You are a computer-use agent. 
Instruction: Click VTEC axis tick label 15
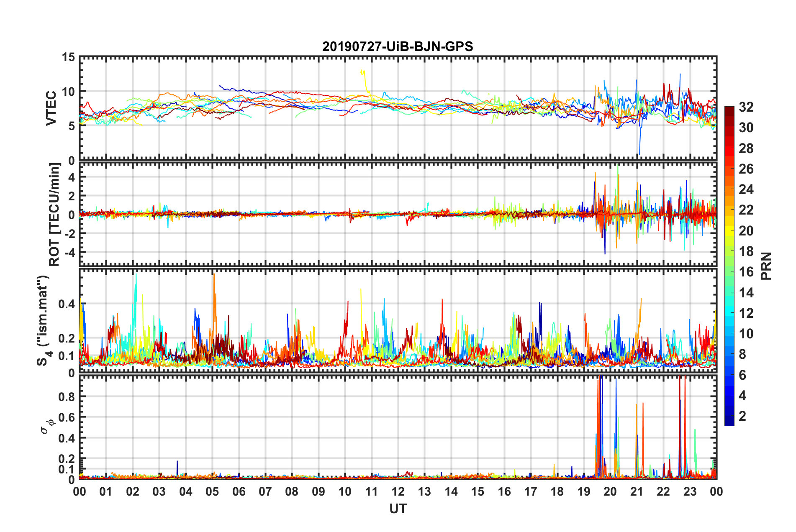[x=68, y=57]
